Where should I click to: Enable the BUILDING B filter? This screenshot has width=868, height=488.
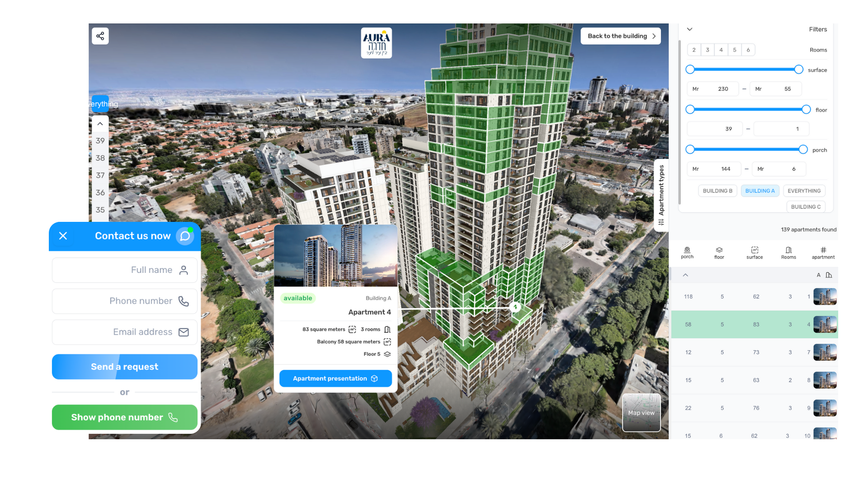[717, 191]
